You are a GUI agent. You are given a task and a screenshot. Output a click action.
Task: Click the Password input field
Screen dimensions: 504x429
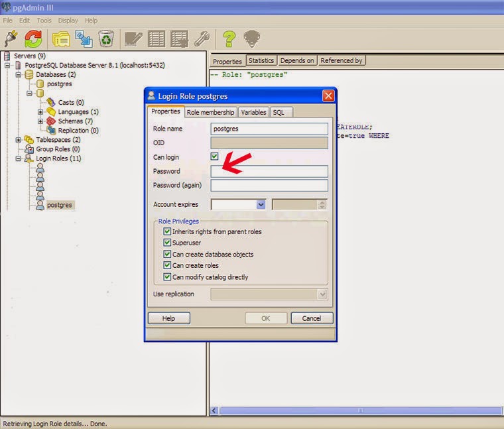[269, 171]
